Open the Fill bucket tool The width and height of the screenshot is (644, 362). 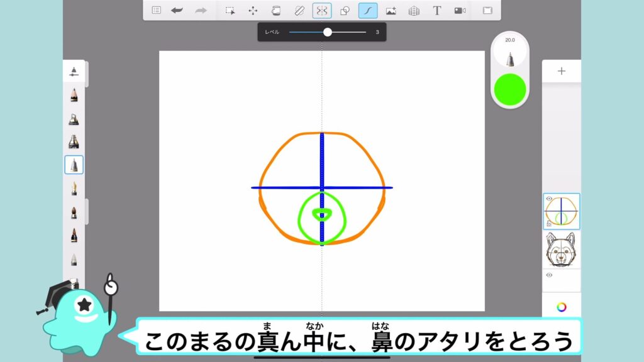pyautogui.click(x=275, y=11)
